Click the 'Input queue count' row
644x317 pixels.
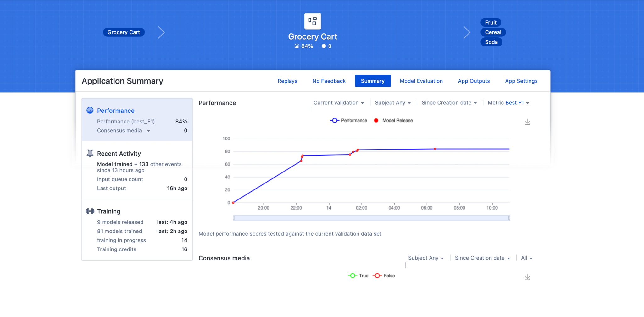[x=142, y=179]
